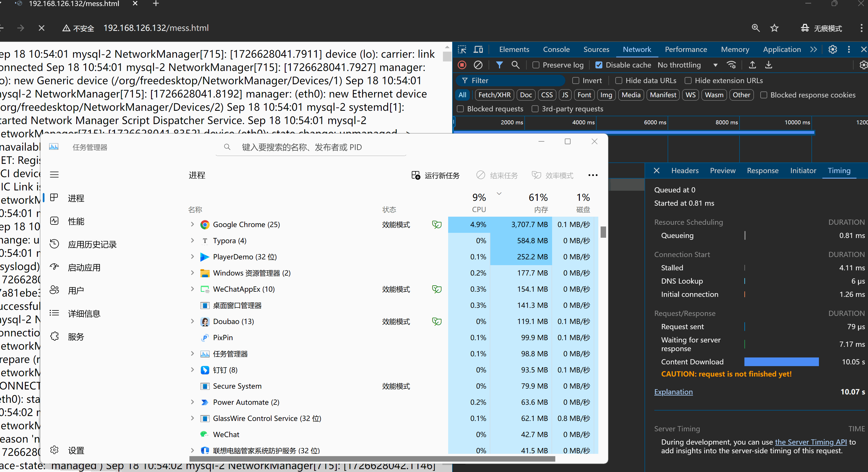Uncheck the Disable cache checkbox
This screenshot has width=868, height=472.
point(599,65)
